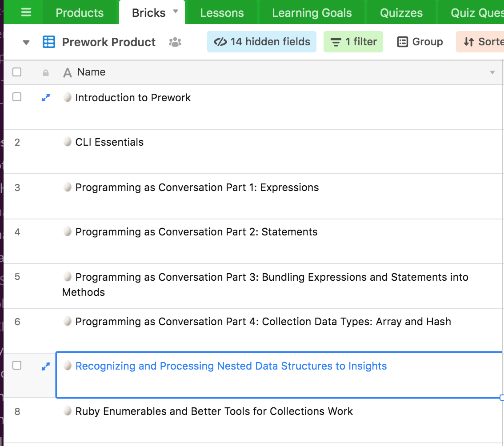Image resolution: width=504 pixels, height=446 pixels.
Task: Check the Recognizing and Processing row checkbox
Action: tap(17, 365)
